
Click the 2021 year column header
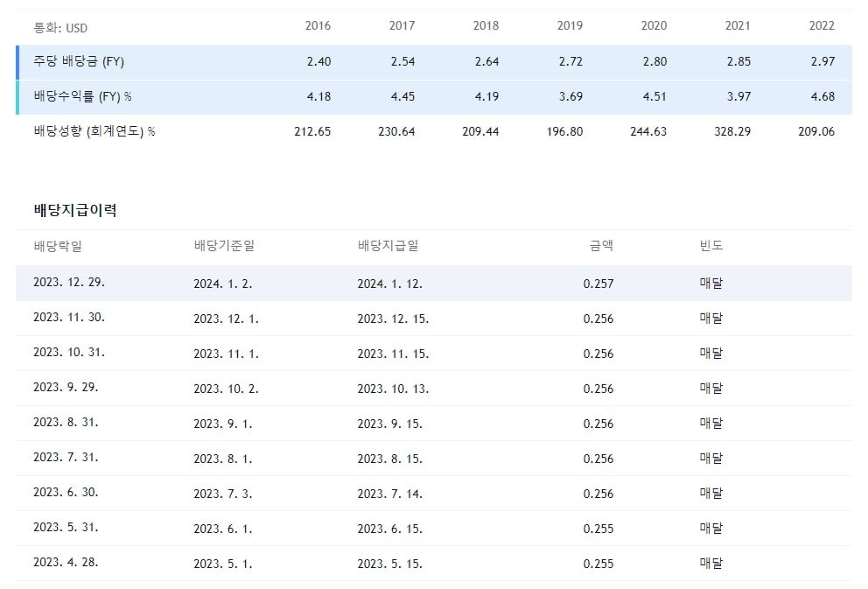coord(738,25)
